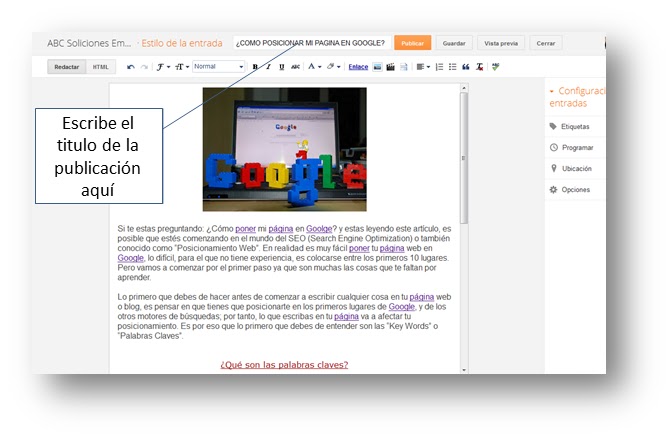Image resolution: width=671 pixels, height=439 pixels.
Task: Click the 'Estilo de la entrada' label
Action: click(182, 43)
